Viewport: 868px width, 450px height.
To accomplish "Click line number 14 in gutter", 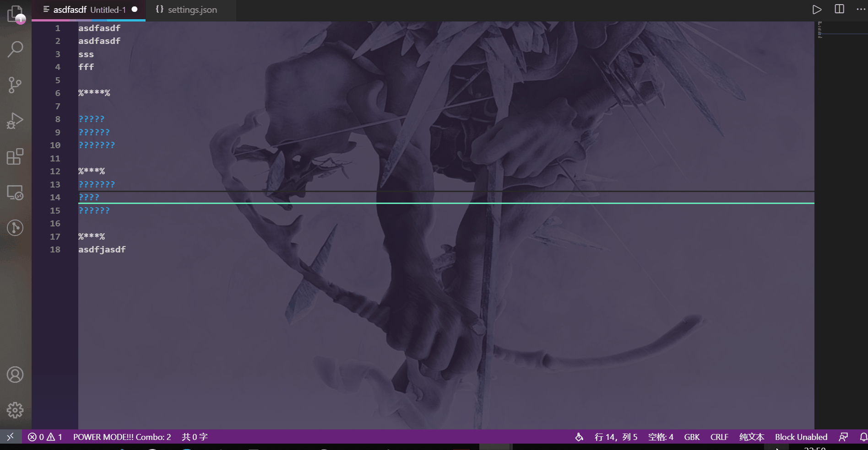I will point(55,197).
